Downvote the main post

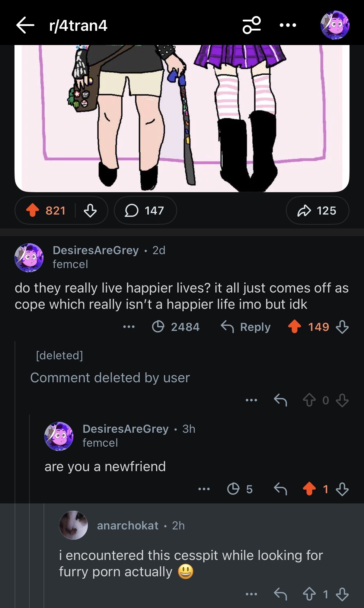tap(90, 210)
